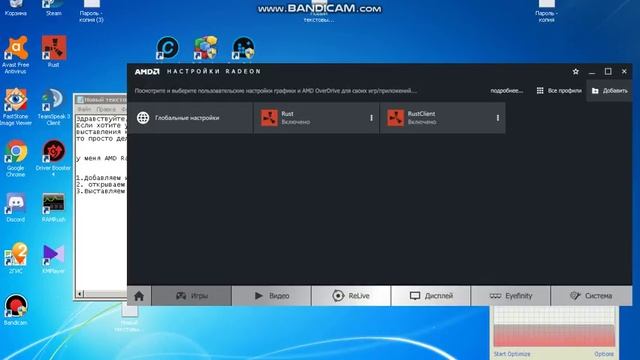Click the Корзина desktop icon

click(x=16, y=8)
